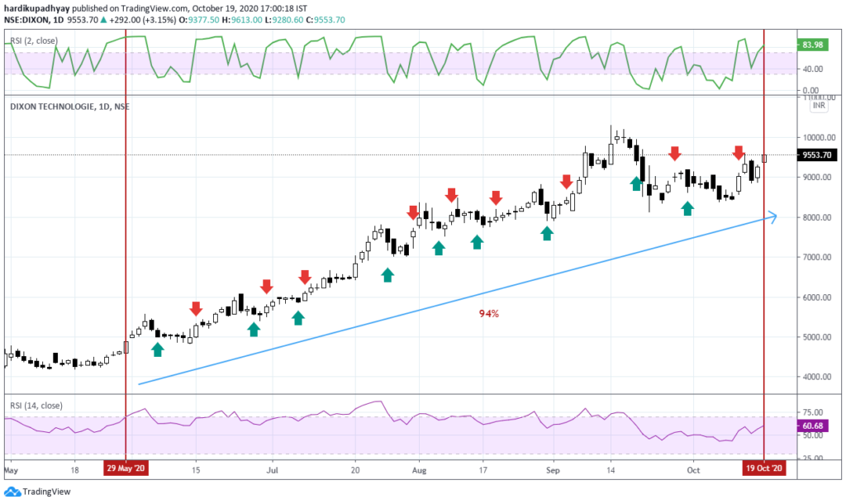The width and height of the screenshot is (846, 504).
Task: Select the +292.00 (+3.15%) change value
Action: coord(142,20)
